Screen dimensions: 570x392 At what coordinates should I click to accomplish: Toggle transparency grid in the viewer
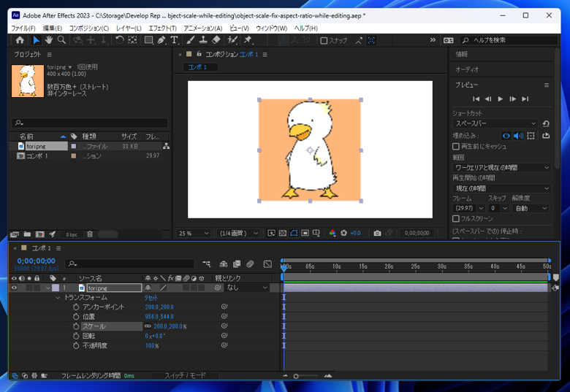click(x=283, y=233)
